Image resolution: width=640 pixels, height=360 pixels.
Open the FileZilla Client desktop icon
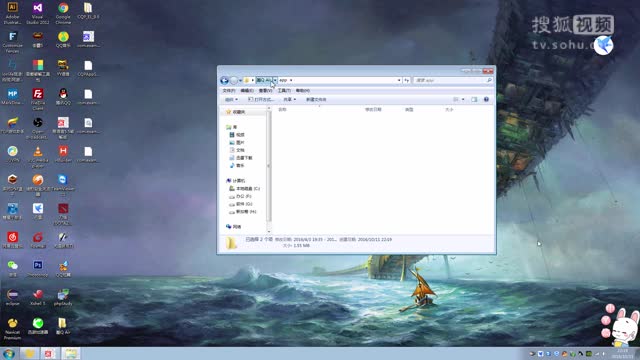pyautogui.click(x=38, y=99)
